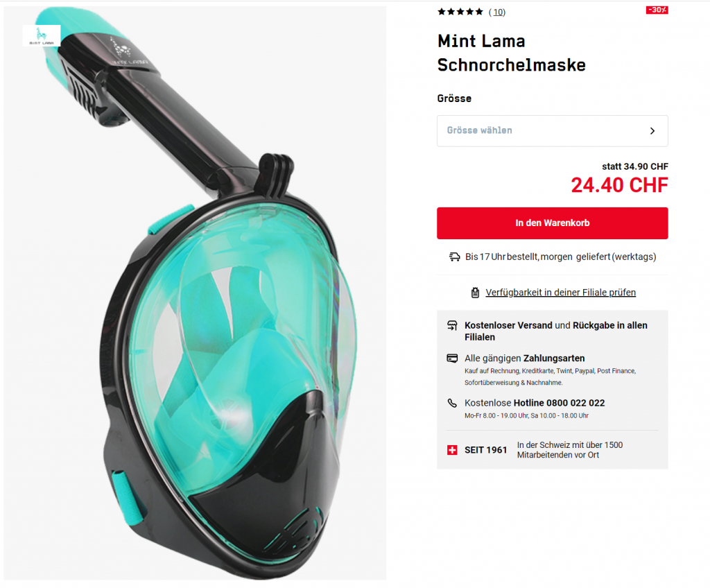Click the phone hotline icon
This screenshot has height=588, width=710.
coord(452,403)
